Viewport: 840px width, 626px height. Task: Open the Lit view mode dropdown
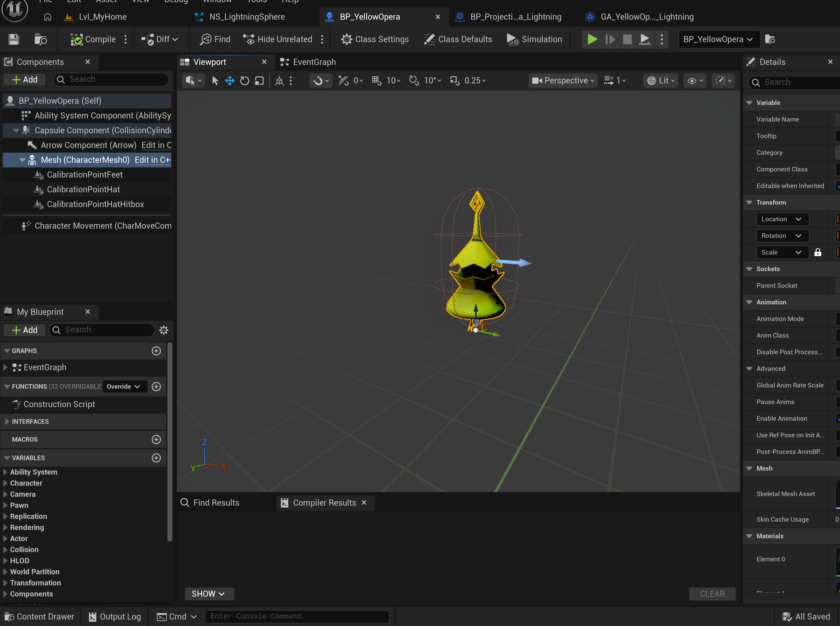[x=661, y=81]
